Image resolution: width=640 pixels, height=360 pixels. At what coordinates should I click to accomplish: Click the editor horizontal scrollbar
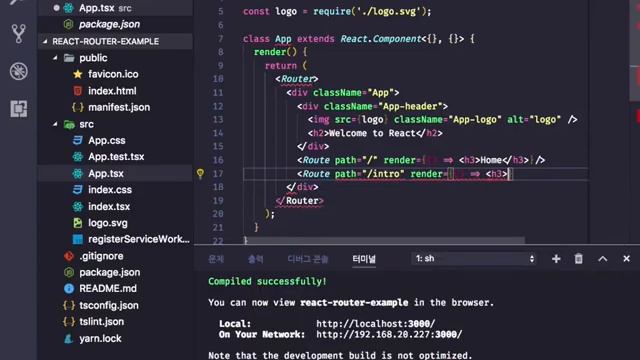click(384, 240)
